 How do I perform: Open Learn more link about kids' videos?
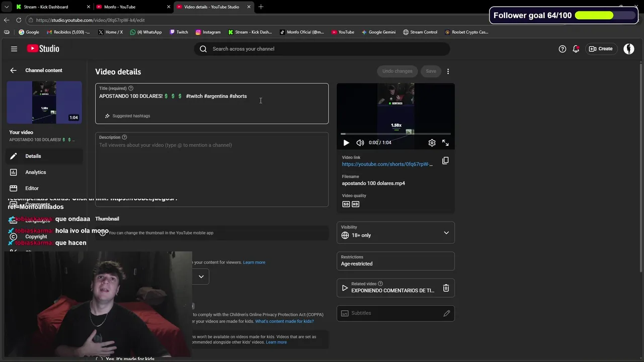(x=276, y=342)
